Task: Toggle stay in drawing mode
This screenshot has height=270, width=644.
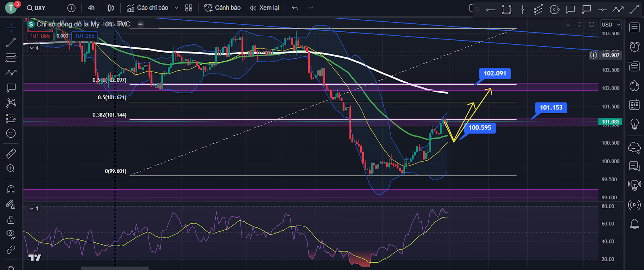Action: 11,204
